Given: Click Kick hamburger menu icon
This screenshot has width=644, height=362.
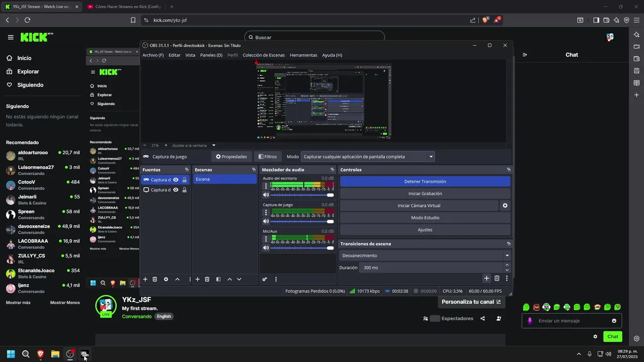Looking at the screenshot, I should (x=11, y=37).
